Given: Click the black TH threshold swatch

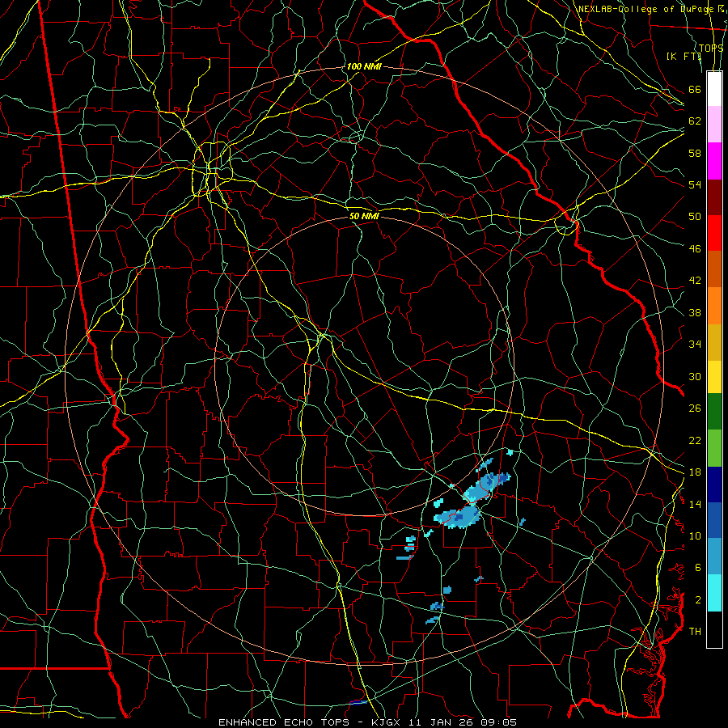Looking at the screenshot, I should tap(714, 629).
